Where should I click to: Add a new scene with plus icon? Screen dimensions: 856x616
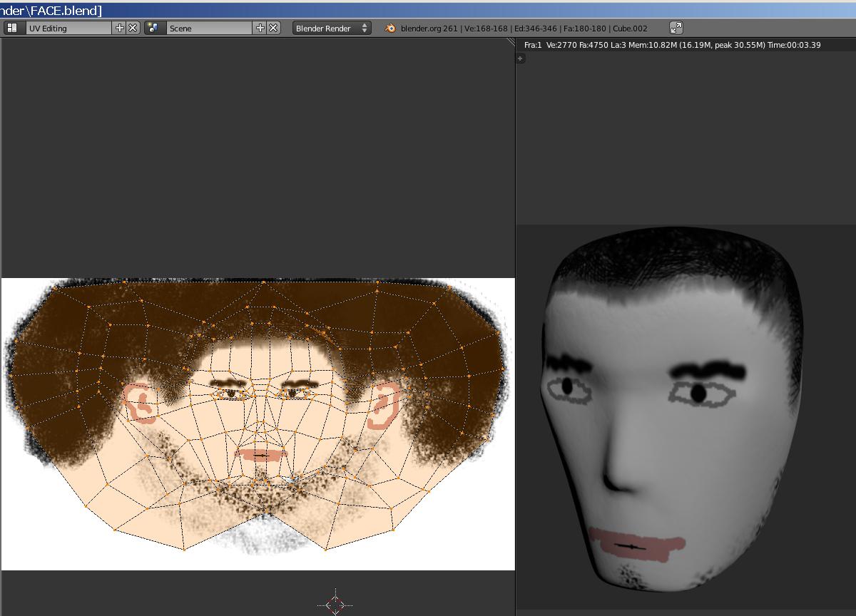pos(260,28)
